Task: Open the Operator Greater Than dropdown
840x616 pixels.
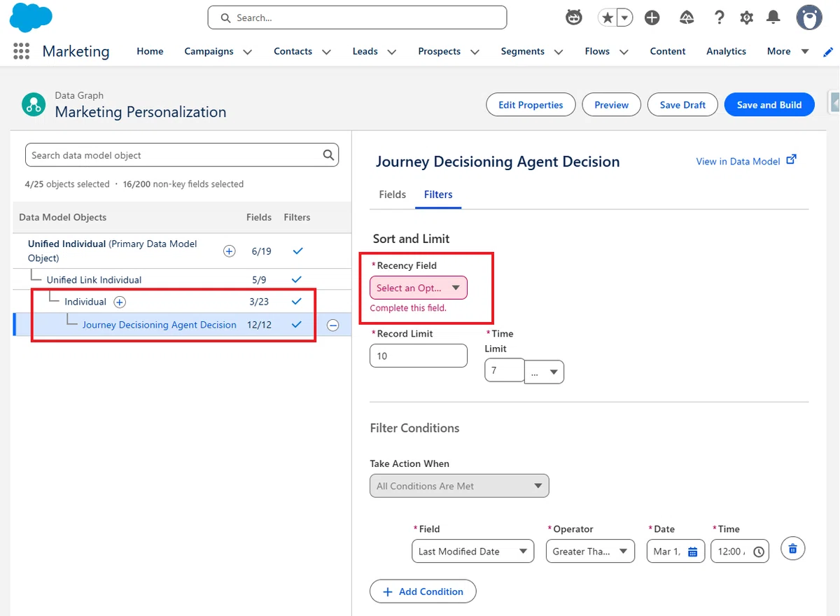Action: click(590, 552)
